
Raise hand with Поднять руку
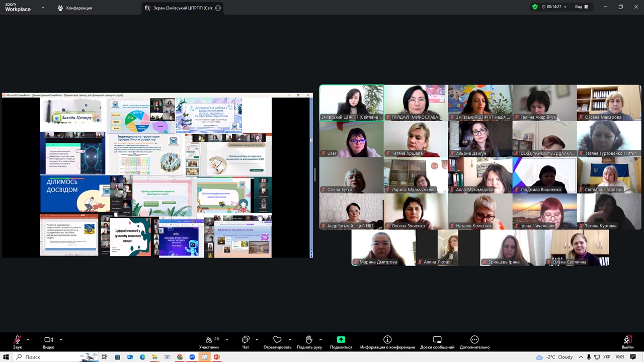click(x=309, y=340)
